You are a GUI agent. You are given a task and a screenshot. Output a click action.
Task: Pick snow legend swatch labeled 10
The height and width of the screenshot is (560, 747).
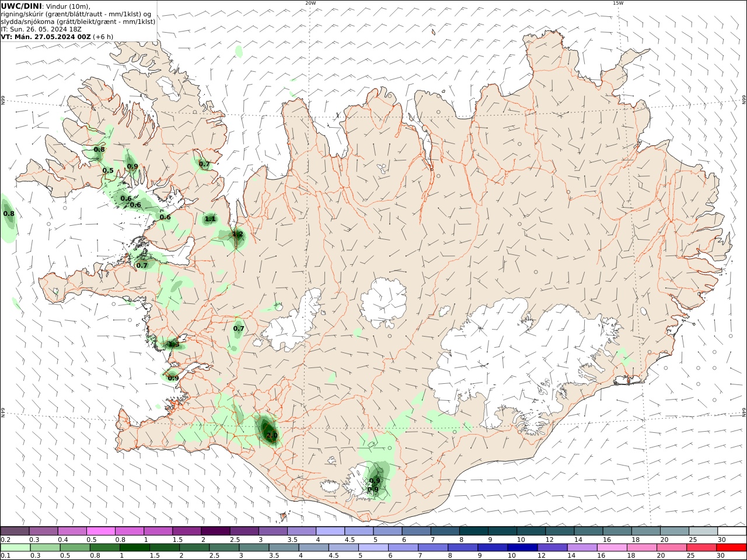tap(531, 531)
